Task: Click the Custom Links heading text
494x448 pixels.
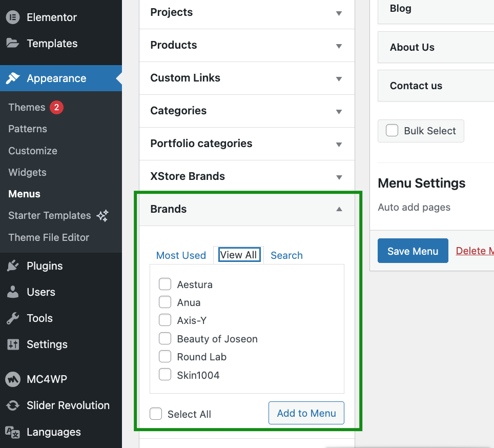Action: pos(186,78)
